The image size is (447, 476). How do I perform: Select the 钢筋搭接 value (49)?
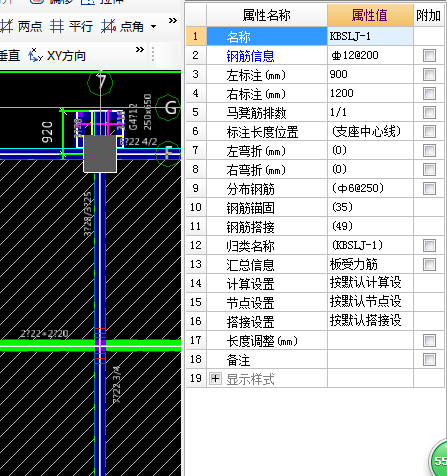coord(370,226)
